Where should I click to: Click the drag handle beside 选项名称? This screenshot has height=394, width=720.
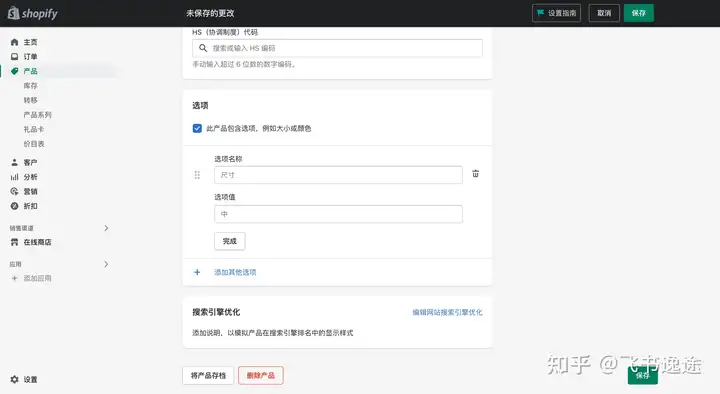click(197, 175)
